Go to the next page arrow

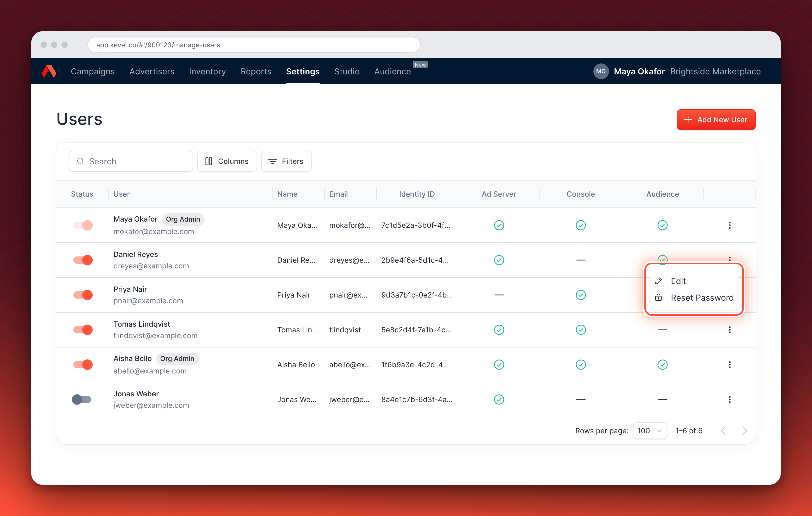[x=744, y=431]
